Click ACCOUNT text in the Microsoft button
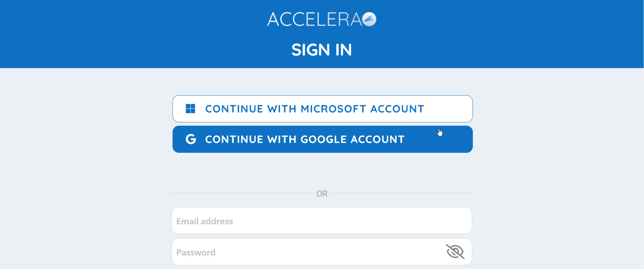The image size is (644, 269). pyautogui.click(x=397, y=109)
